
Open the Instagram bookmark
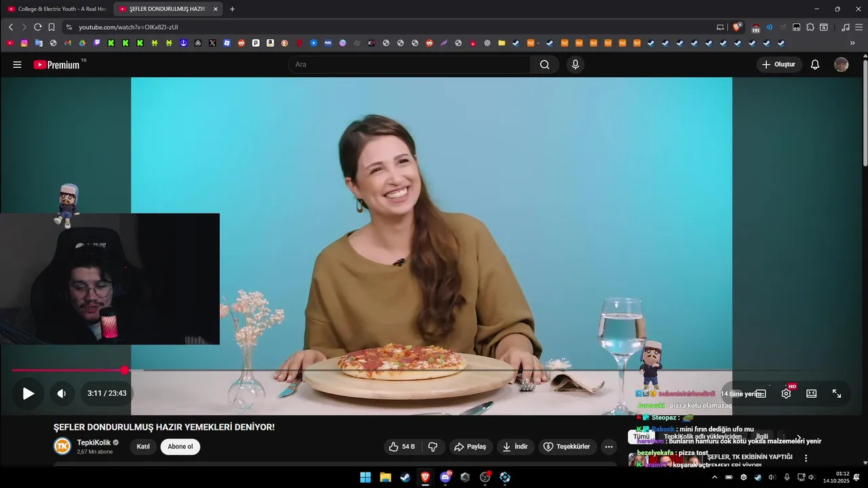[24, 43]
